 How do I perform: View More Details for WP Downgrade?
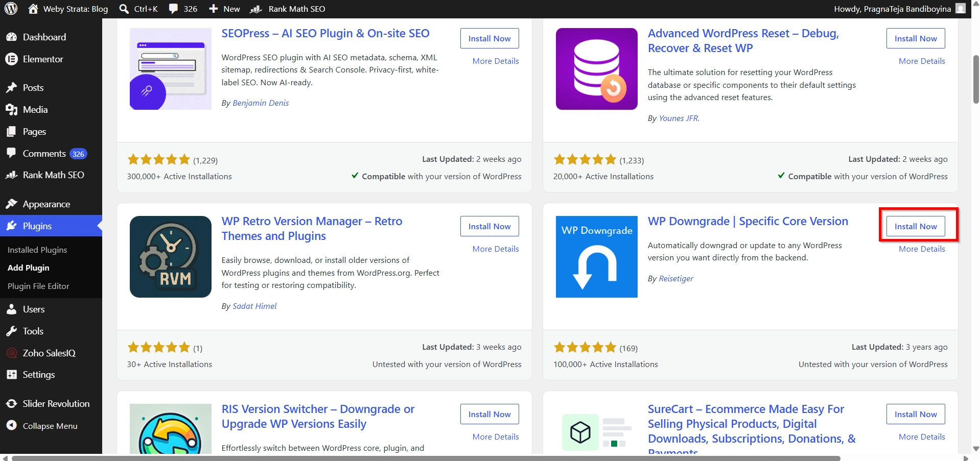pyautogui.click(x=922, y=249)
